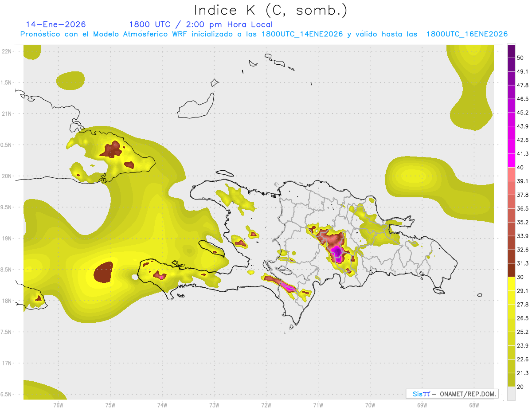This screenshot has width=532, height=411.
Task: Click the "22N" latitude axis label
Action: 7,51
